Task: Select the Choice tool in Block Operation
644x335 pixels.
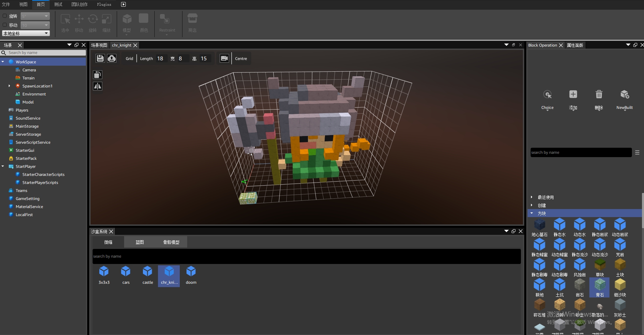Action: pos(547,100)
